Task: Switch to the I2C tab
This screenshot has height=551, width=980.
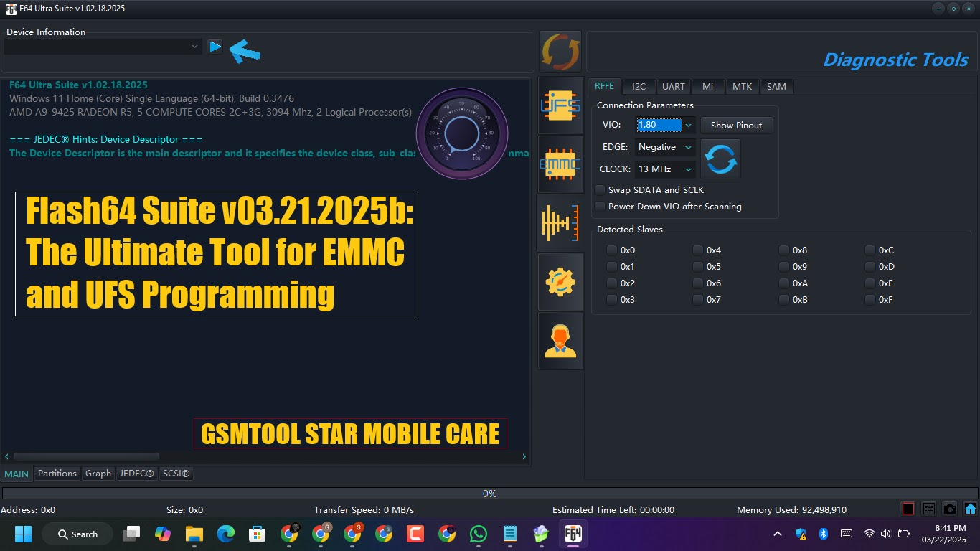Action: [x=639, y=86]
